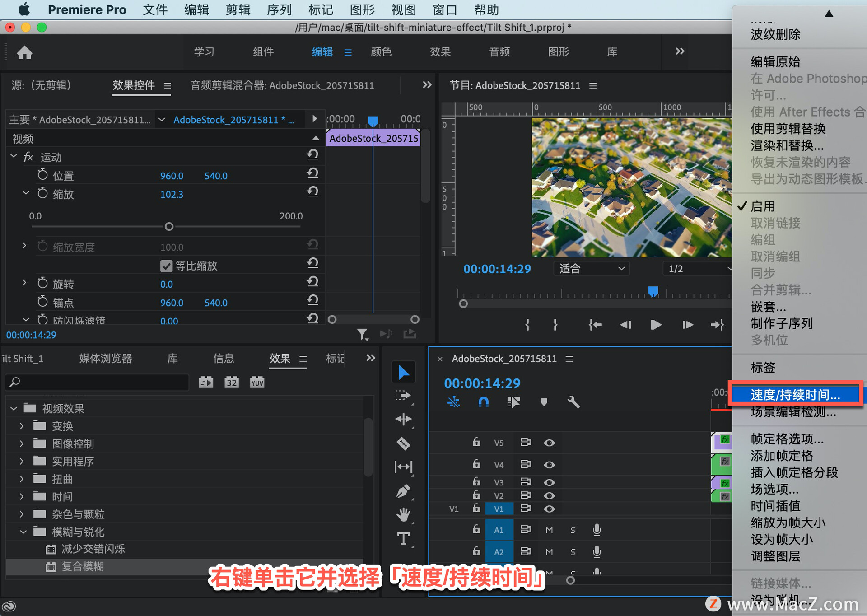
Task: Step back one frame
Action: (625, 325)
